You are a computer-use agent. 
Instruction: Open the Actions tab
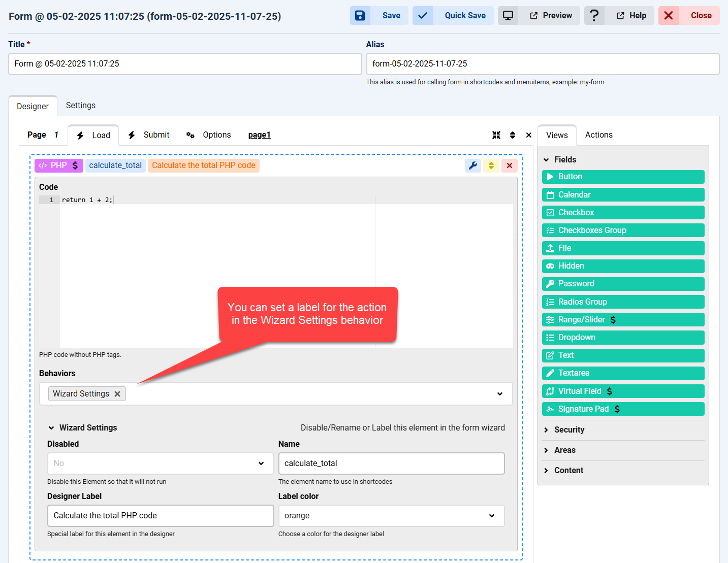pyautogui.click(x=598, y=135)
